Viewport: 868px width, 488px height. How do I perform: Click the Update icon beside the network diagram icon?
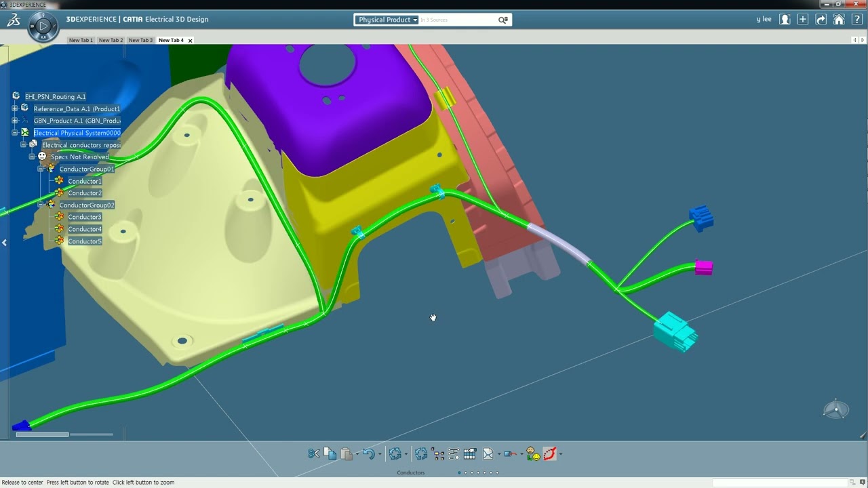pos(421,453)
